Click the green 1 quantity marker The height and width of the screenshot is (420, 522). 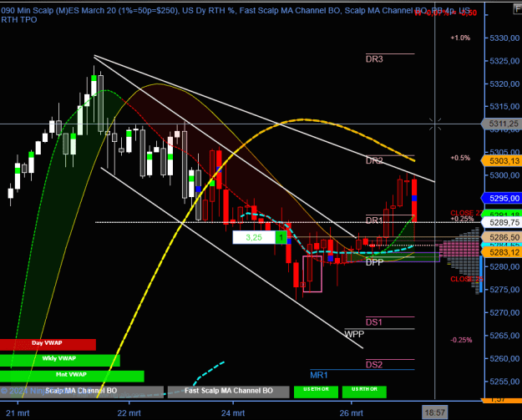(281, 237)
